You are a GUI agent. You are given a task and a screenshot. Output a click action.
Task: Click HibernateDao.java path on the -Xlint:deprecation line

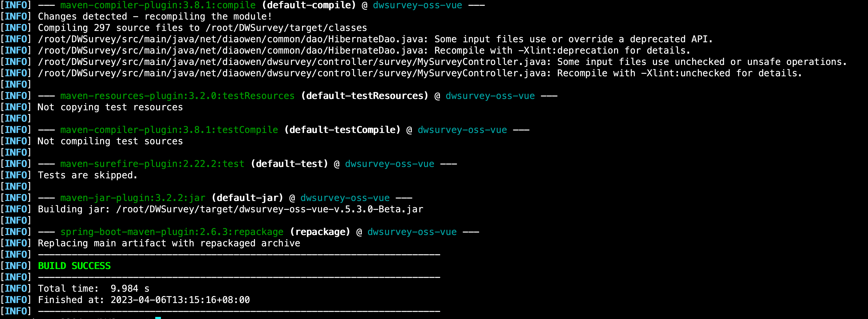coord(233,50)
